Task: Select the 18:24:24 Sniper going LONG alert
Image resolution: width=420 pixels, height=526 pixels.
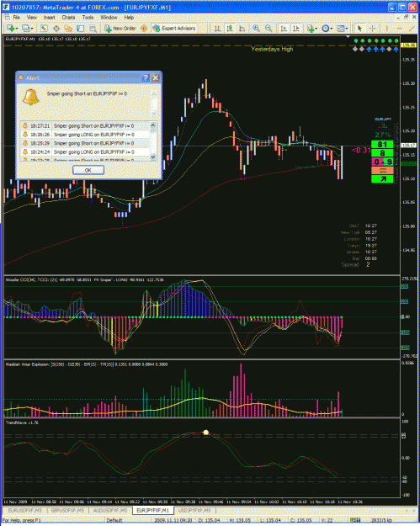Action: coord(85,152)
